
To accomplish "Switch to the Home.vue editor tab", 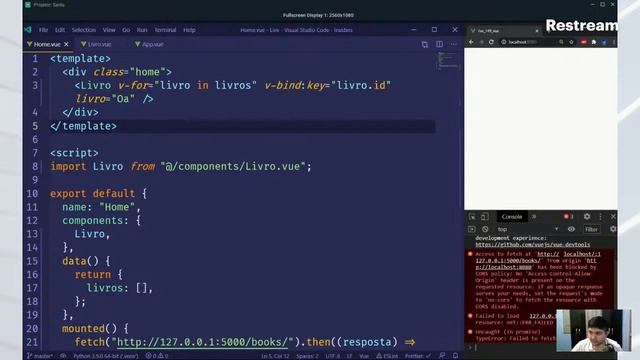I will click(x=47, y=44).
